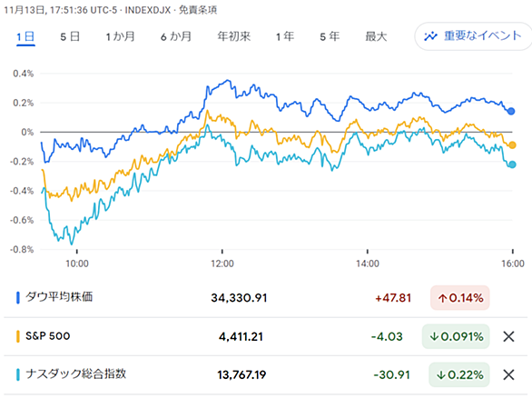Click the +47.81 point change
532x398 pixels.
[x=393, y=298]
